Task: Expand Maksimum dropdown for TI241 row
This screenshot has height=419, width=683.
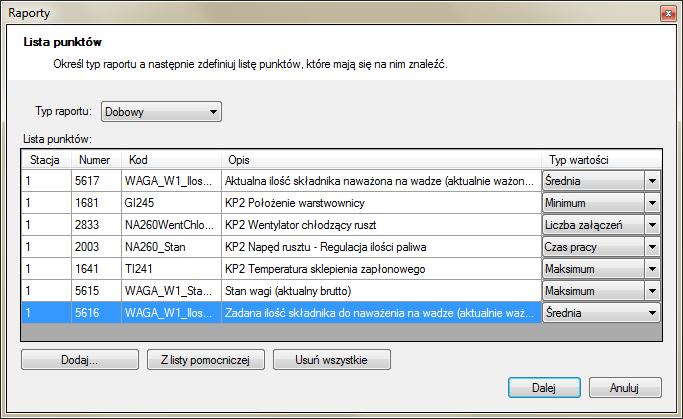Action: tap(601, 269)
